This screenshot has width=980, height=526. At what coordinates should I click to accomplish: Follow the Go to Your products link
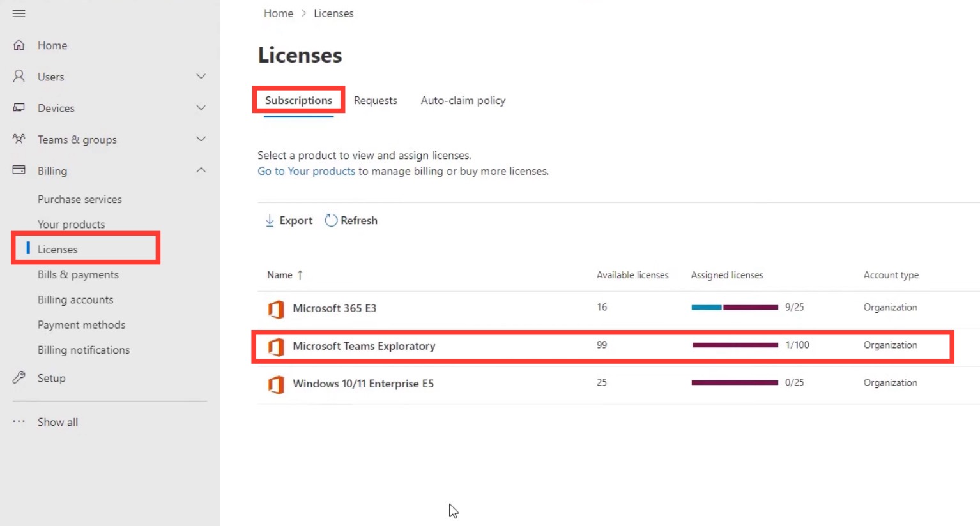[306, 171]
